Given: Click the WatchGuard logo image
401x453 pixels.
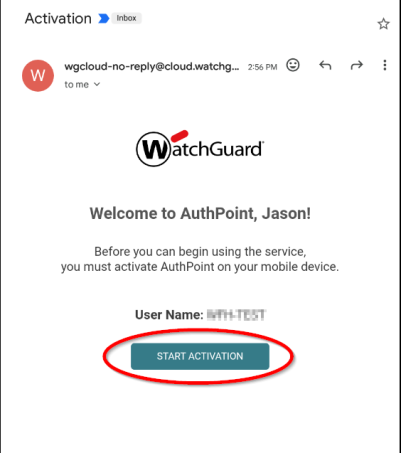Looking at the screenshot, I should coord(200,149).
